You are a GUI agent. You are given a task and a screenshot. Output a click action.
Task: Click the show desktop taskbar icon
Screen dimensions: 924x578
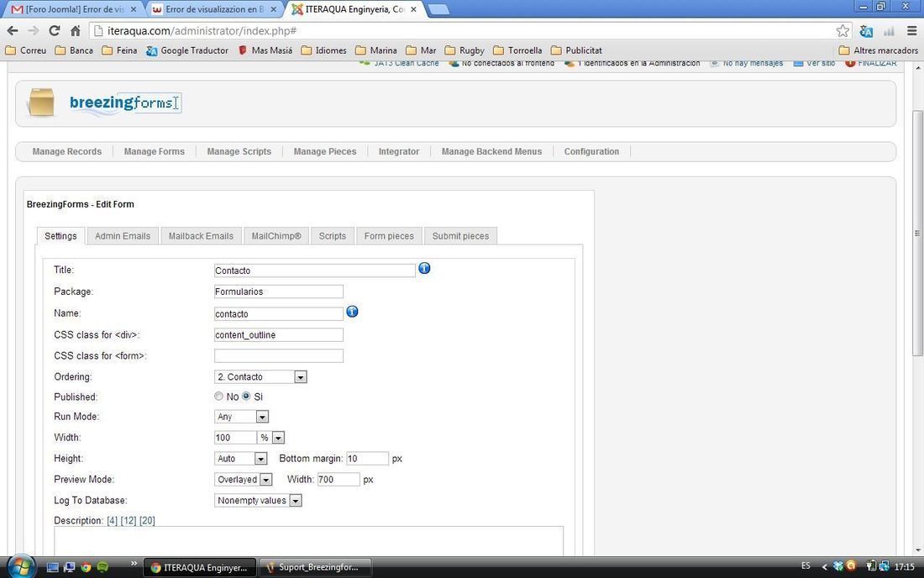(x=52, y=567)
